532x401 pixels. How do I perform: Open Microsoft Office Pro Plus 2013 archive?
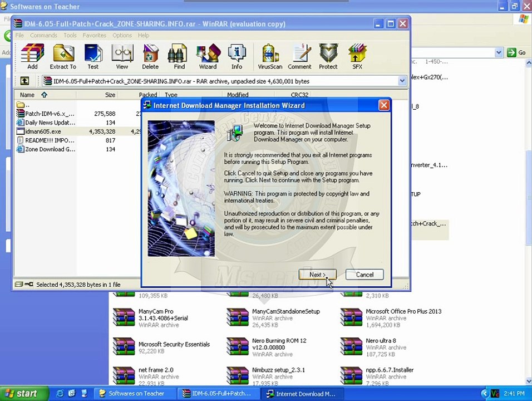point(391,318)
